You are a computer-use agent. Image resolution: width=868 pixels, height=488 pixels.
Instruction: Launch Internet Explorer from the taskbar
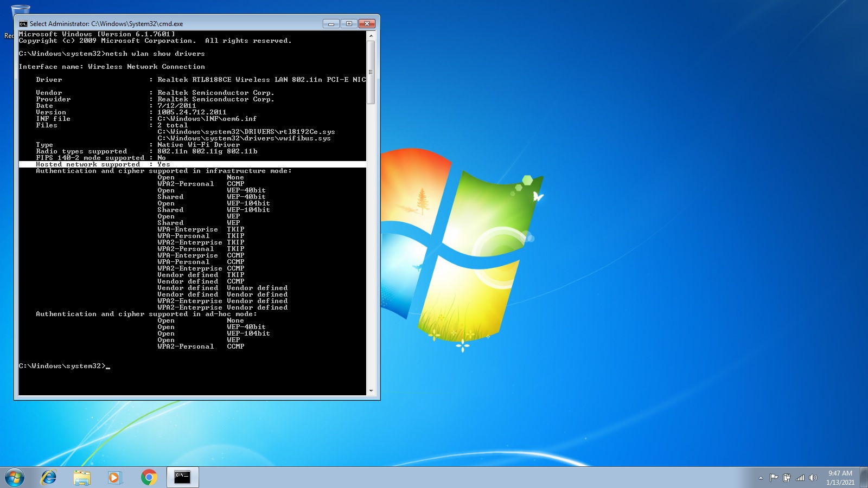[x=50, y=477]
